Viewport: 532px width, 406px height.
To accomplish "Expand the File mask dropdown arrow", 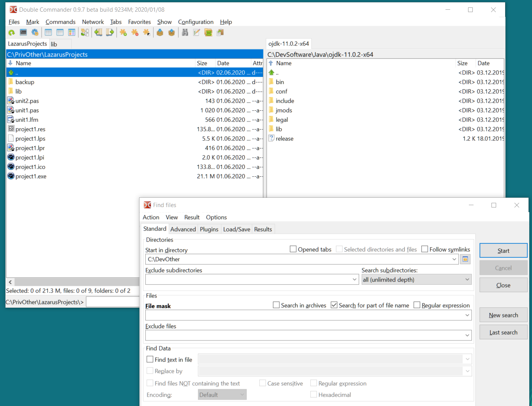I will tap(467, 315).
